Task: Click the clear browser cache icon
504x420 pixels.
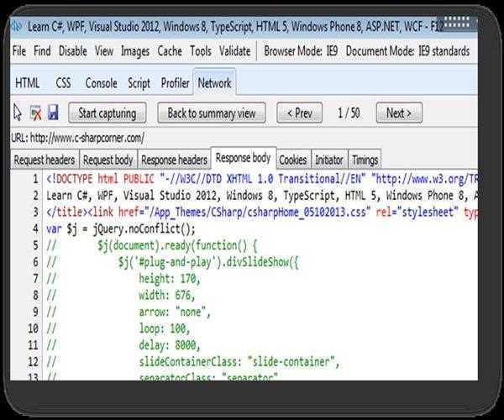Action: (x=35, y=113)
